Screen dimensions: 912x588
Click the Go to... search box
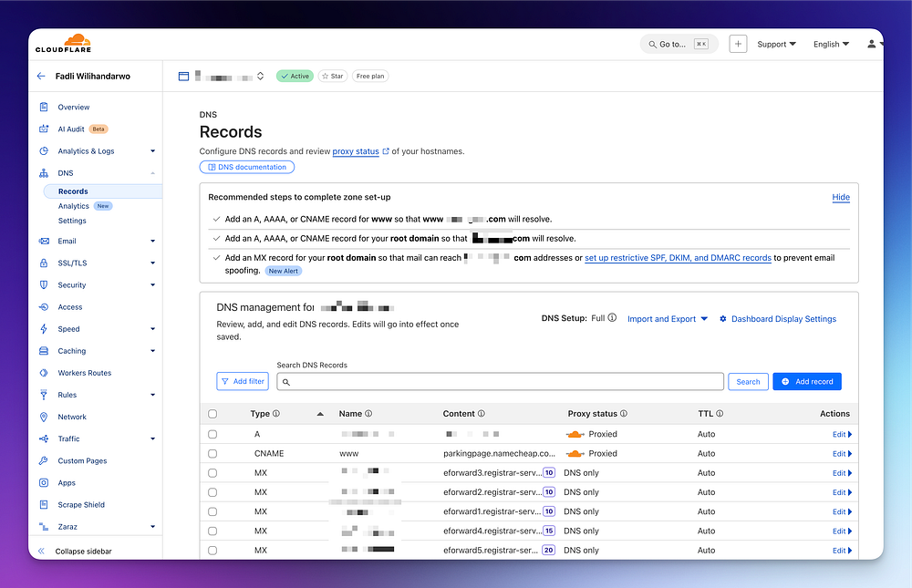[679, 44]
